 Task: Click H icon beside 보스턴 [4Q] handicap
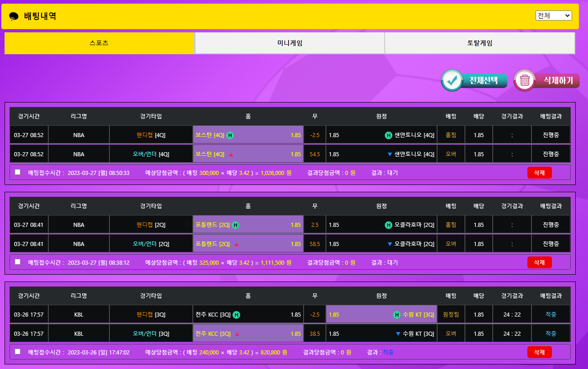coord(230,135)
